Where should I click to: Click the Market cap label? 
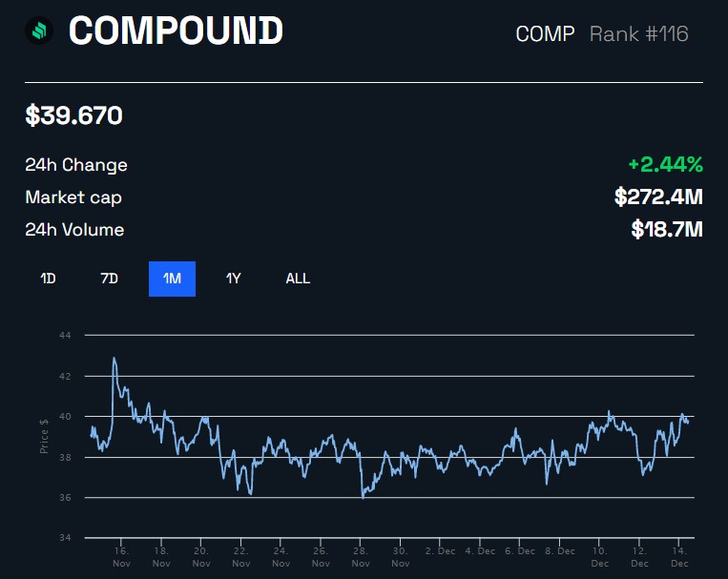point(73,197)
